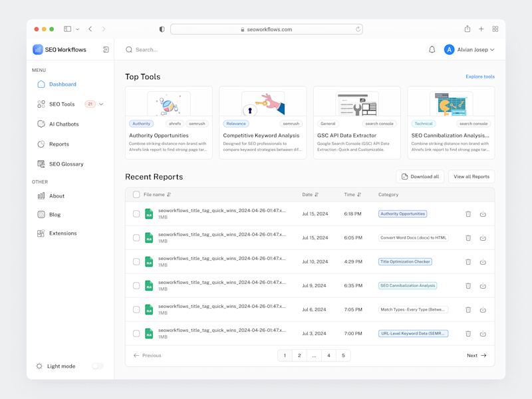Delete the Jul 15 6:05 PM report

[468, 238]
